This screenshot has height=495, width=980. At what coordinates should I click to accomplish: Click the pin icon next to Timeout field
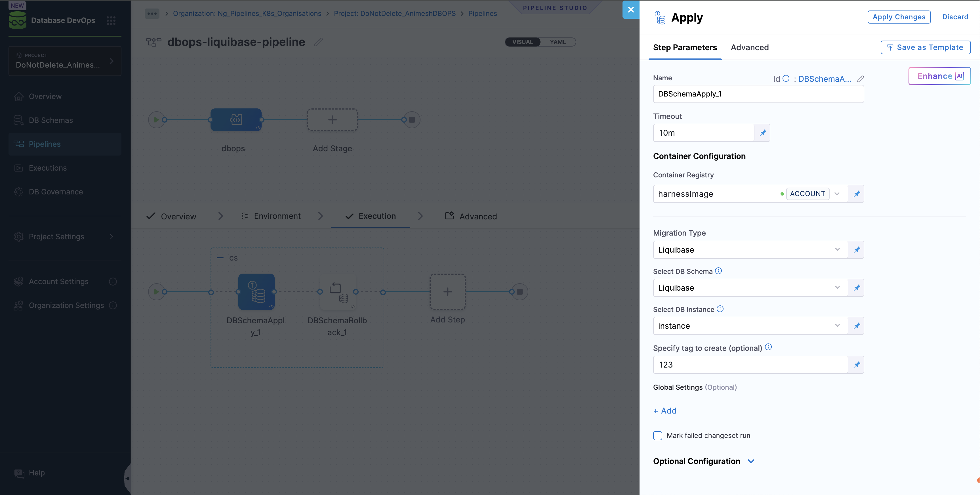[x=762, y=133]
